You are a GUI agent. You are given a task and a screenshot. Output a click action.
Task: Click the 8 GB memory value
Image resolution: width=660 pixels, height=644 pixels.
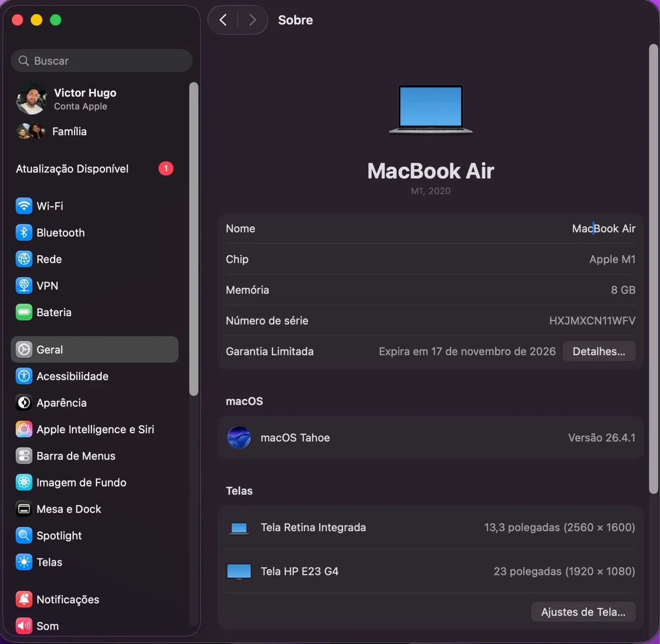pos(623,290)
